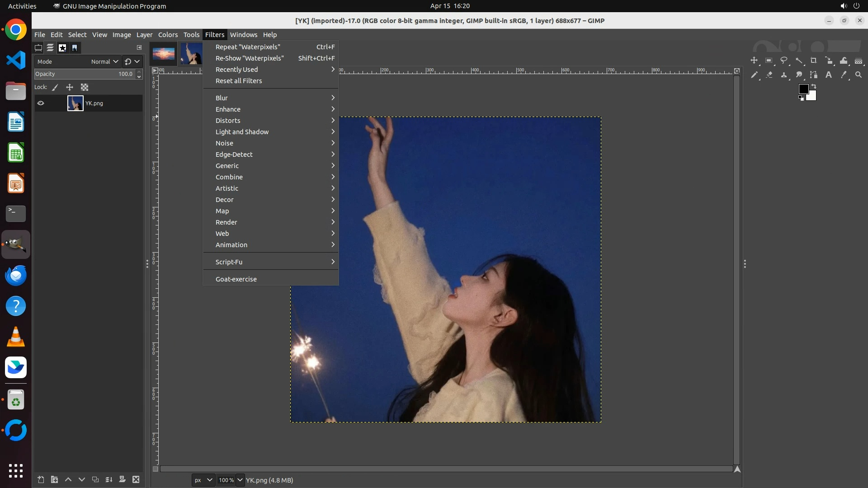
Task: Open the zoom percentage dropdown in status bar
Action: [x=240, y=480]
